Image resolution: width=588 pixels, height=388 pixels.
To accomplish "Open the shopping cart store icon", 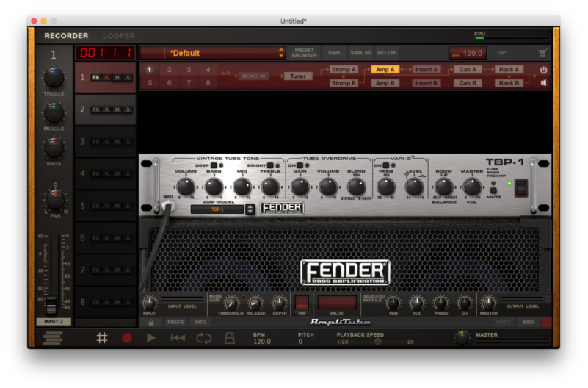I will (x=542, y=53).
